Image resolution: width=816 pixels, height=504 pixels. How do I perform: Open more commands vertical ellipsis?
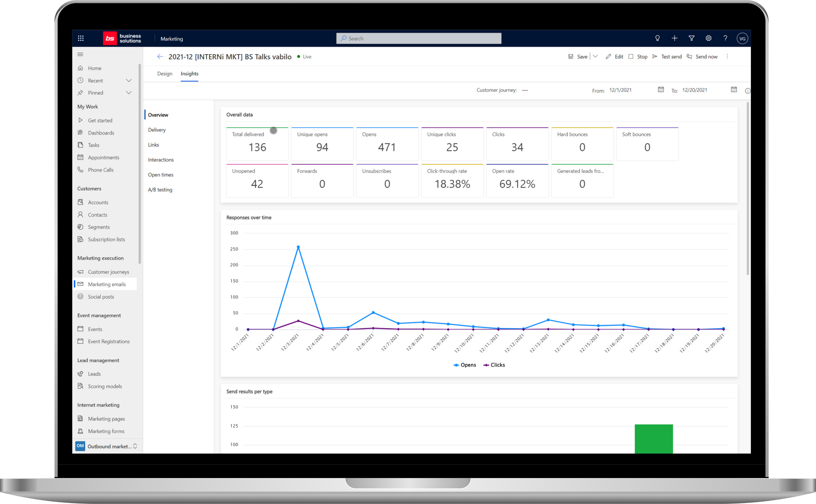coord(727,57)
